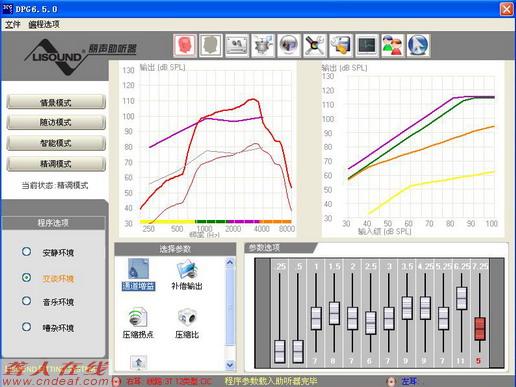516x387 pixels.
Task: Select the 安静环境 program option
Action: (x=26, y=252)
